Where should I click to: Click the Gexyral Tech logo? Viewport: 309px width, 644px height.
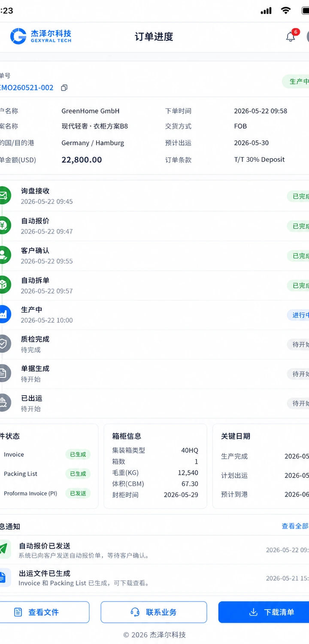tap(41, 36)
